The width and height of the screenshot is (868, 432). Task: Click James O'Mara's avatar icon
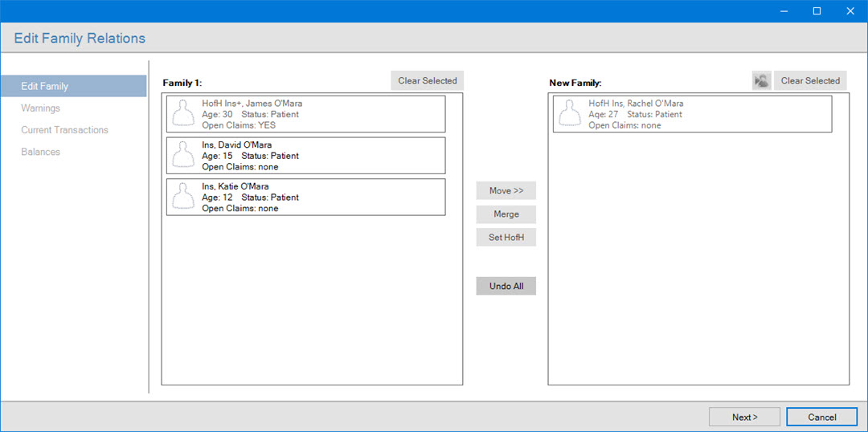pyautogui.click(x=186, y=114)
